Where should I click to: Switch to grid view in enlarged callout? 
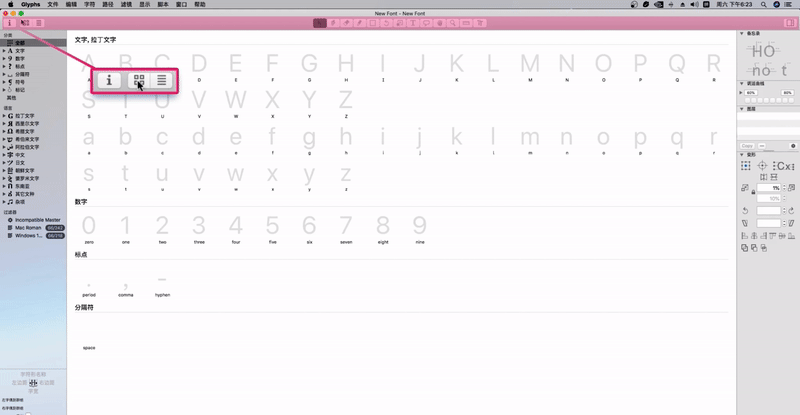(x=138, y=81)
